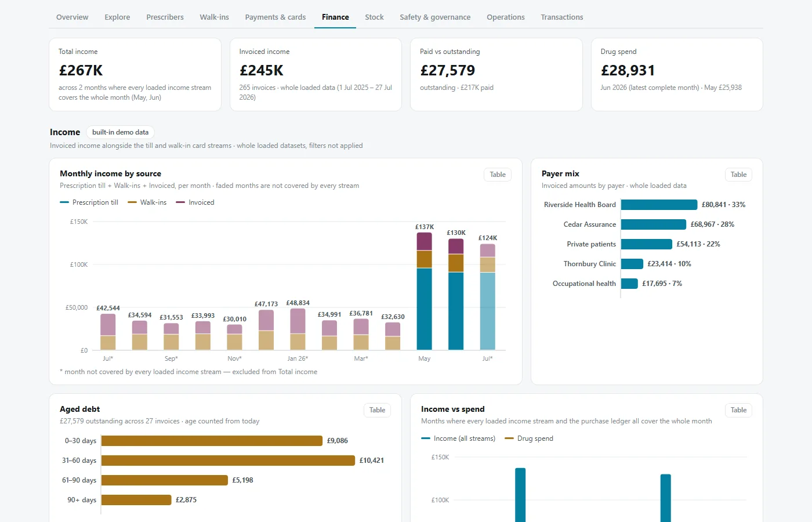The image size is (812, 522).
Task: Select the Jul* £124K faded bar
Action: 488,297
